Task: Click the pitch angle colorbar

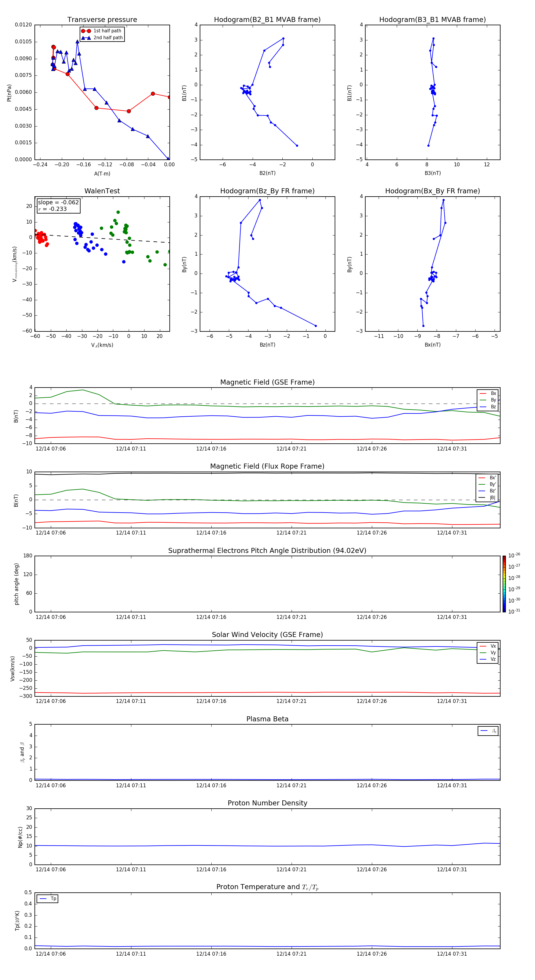Action: point(504,584)
